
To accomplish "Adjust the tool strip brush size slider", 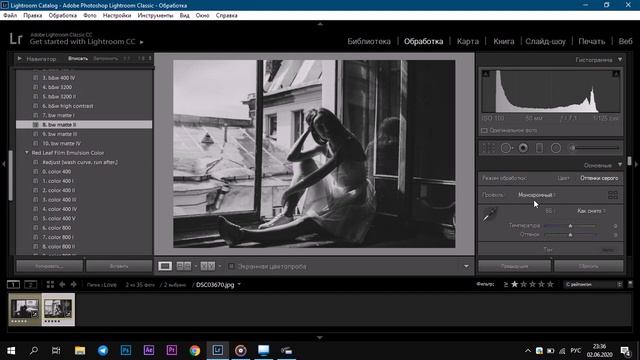I will pyautogui.click(x=595, y=148).
